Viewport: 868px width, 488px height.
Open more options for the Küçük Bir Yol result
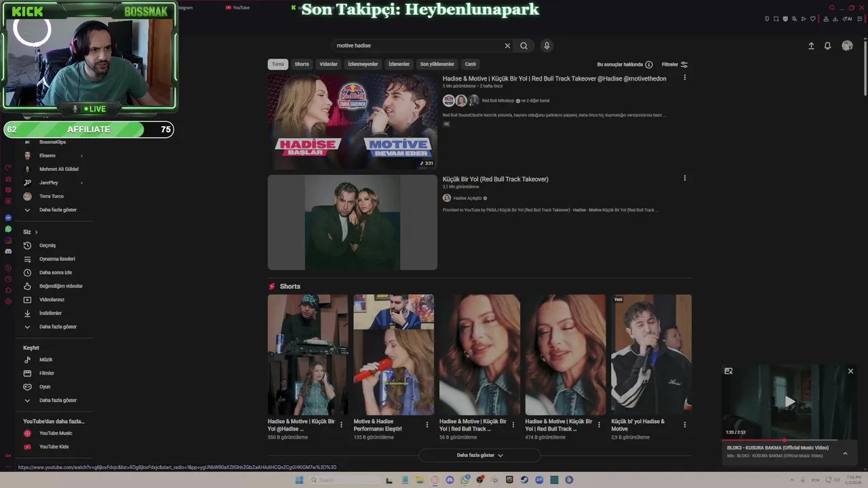click(x=684, y=178)
